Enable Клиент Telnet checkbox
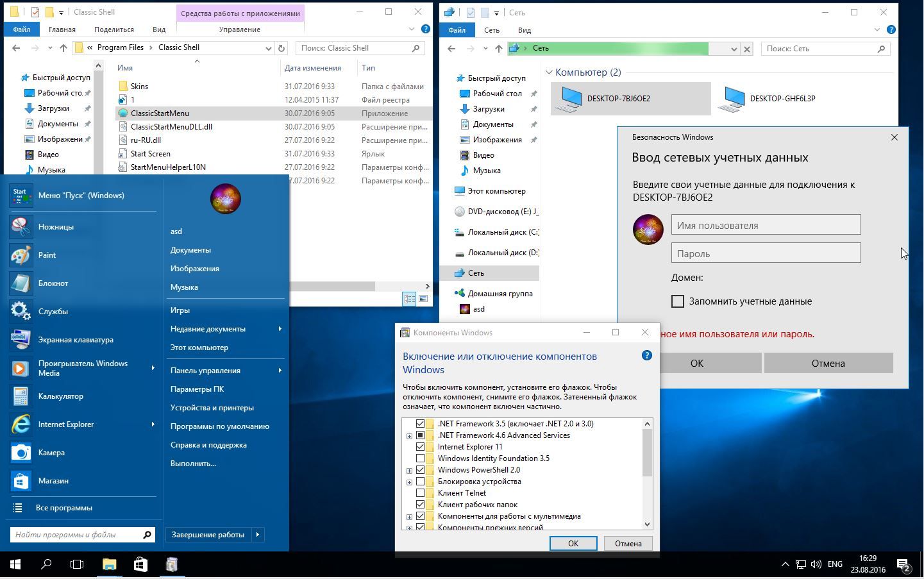This screenshot has width=924, height=579. pyautogui.click(x=421, y=493)
